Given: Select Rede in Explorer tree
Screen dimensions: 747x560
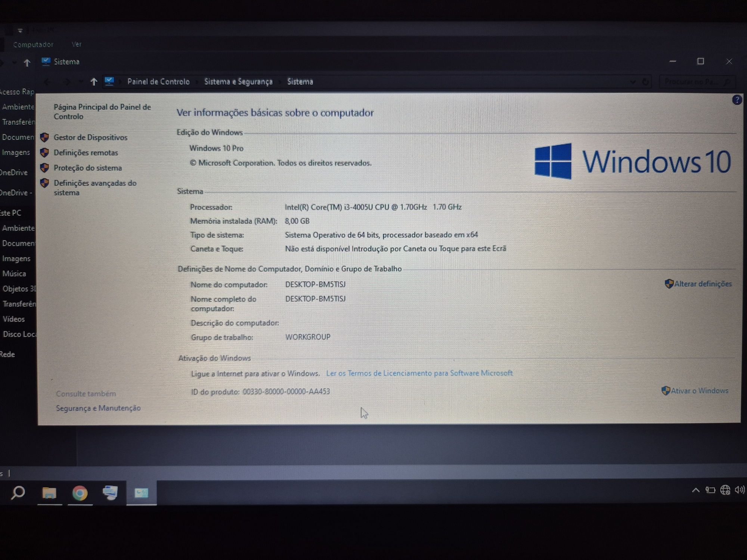Looking at the screenshot, I should [7, 354].
